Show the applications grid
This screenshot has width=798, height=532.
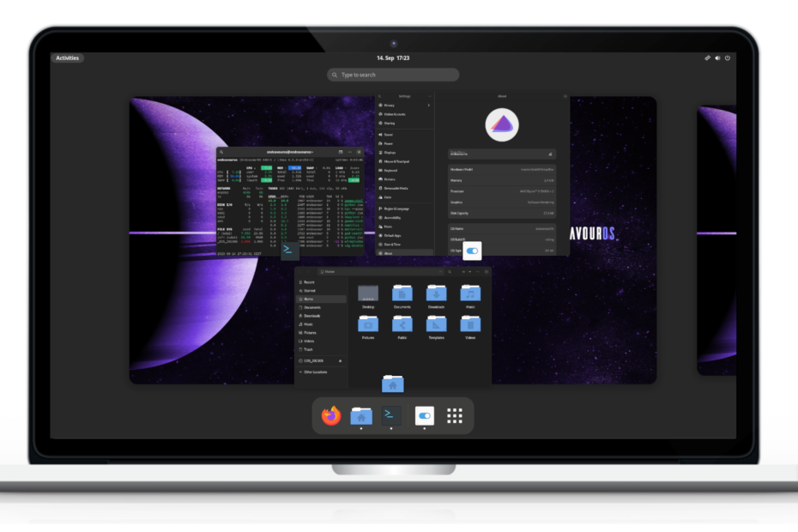click(x=455, y=416)
